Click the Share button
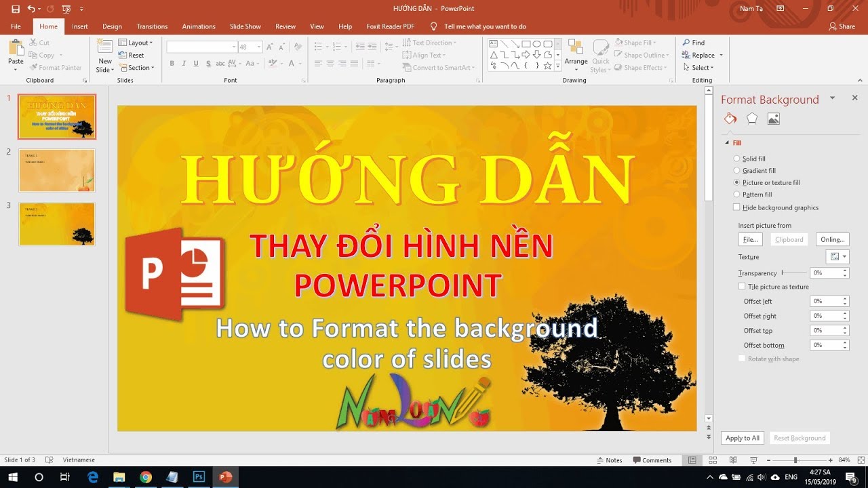The image size is (868, 488). tap(842, 26)
